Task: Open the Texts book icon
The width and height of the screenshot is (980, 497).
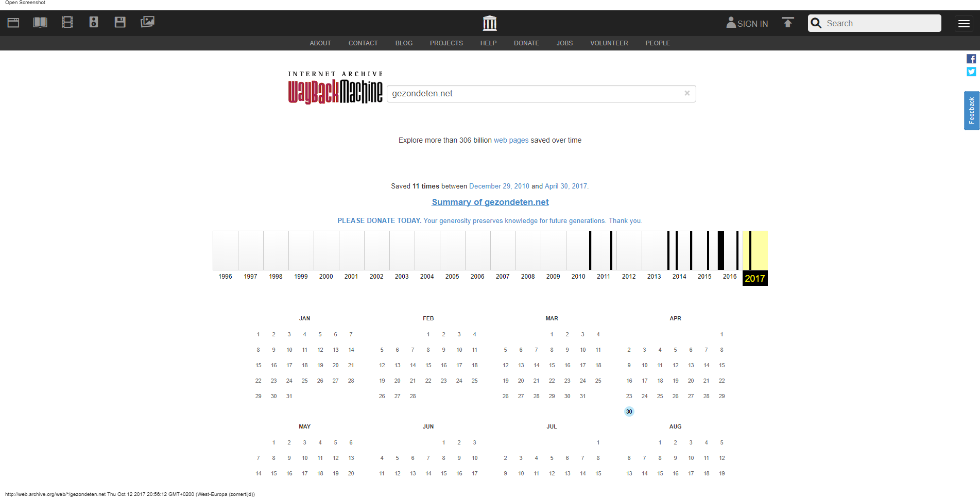Action: (40, 22)
